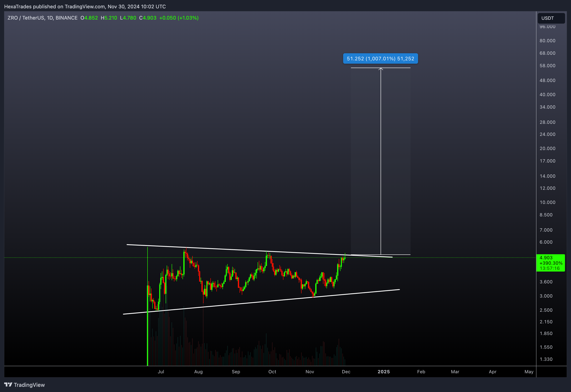Click the Apr label on the time axis
The width and height of the screenshot is (571, 392).
(x=493, y=372)
